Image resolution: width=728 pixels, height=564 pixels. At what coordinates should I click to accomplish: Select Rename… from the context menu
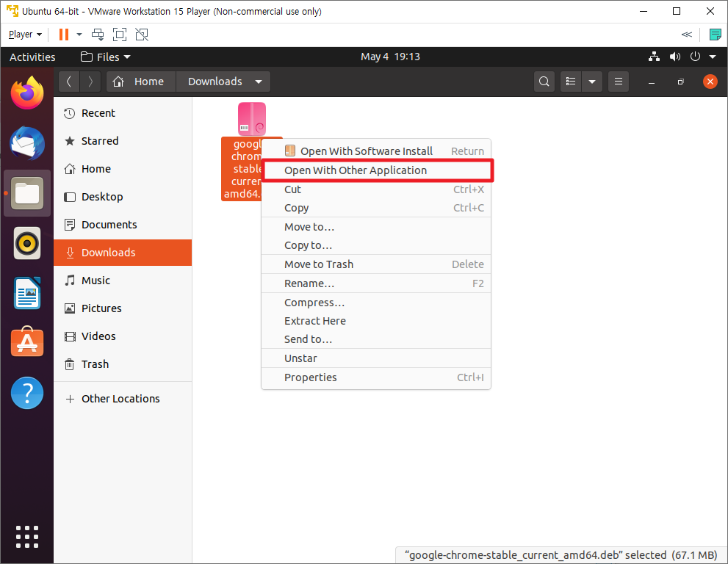point(376,283)
